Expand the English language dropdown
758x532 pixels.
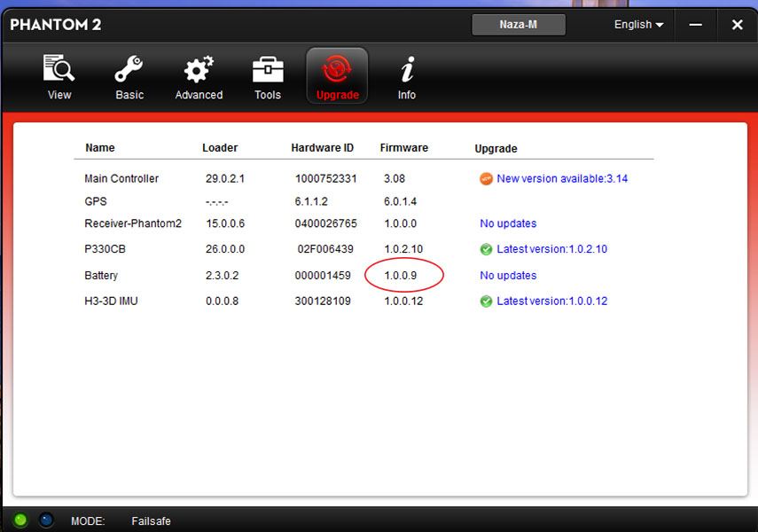638,25
